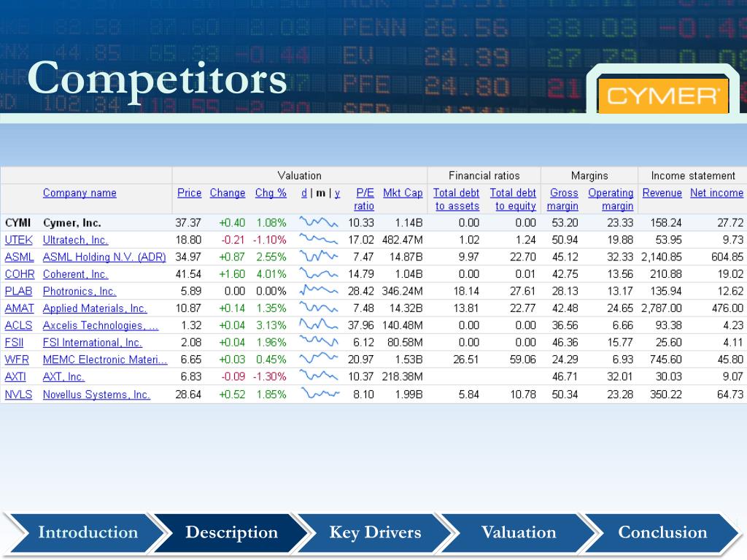The height and width of the screenshot is (560, 747).
Task: Open Applied Materials, Inc. link
Action: [x=95, y=308]
